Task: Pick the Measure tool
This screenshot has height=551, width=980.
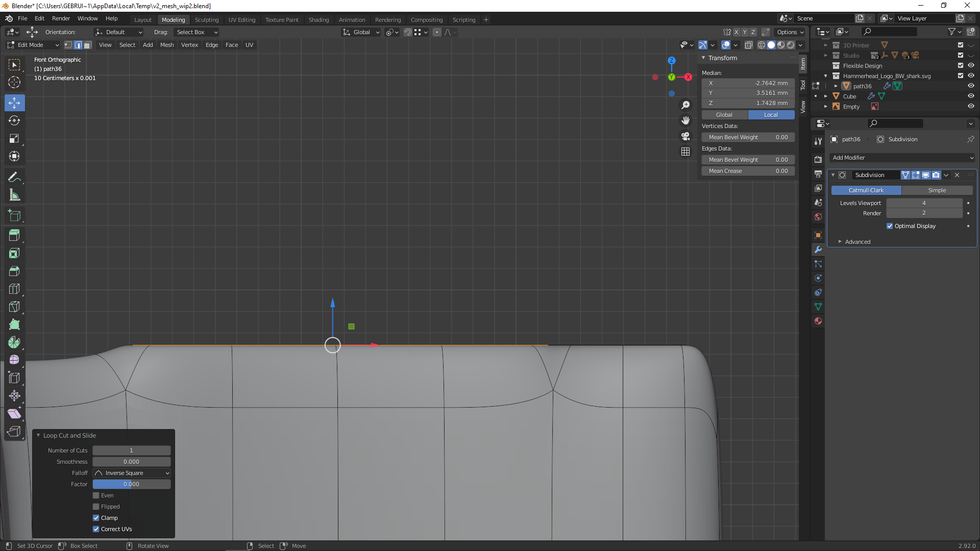Action: coord(14,195)
